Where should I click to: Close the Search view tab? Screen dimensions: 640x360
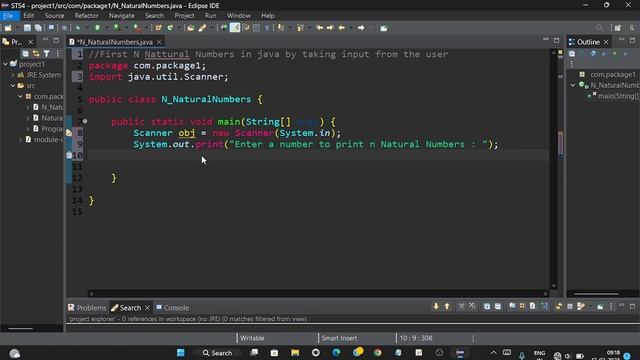point(147,308)
